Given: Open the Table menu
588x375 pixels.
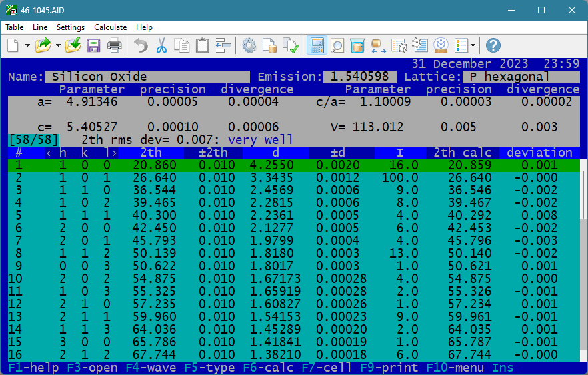Looking at the screenshot, I should [14, 27].
